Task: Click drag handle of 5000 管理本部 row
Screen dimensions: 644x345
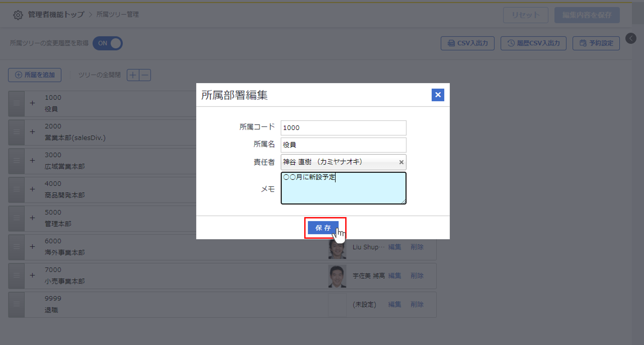Action: click(x=16, y=218)
